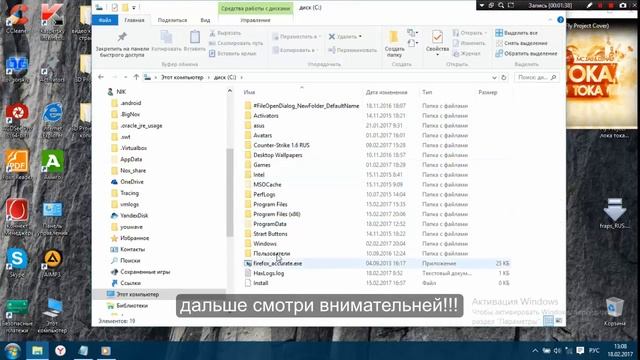The height and width of the screenshot is (360, 640).
Task: Click Средства работы с дисками tab
Action: (256, 8)
